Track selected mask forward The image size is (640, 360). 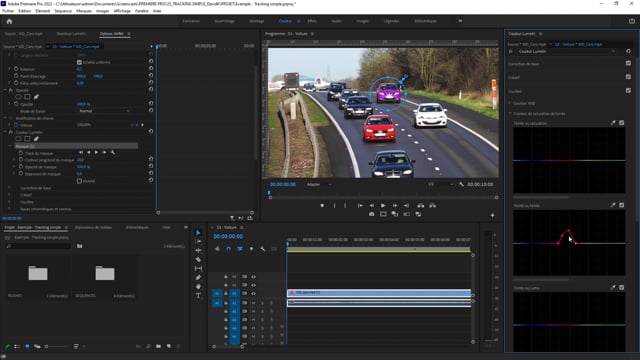click(96, 153)
